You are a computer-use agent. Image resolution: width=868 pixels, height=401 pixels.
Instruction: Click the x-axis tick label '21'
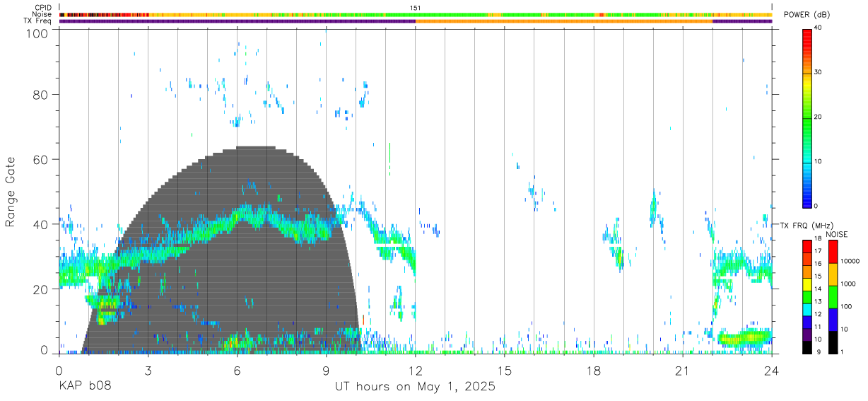pos(682,371)
